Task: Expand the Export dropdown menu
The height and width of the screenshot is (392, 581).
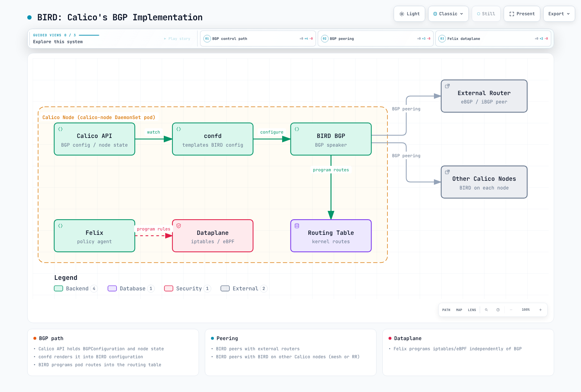Action: click(559, 14)
